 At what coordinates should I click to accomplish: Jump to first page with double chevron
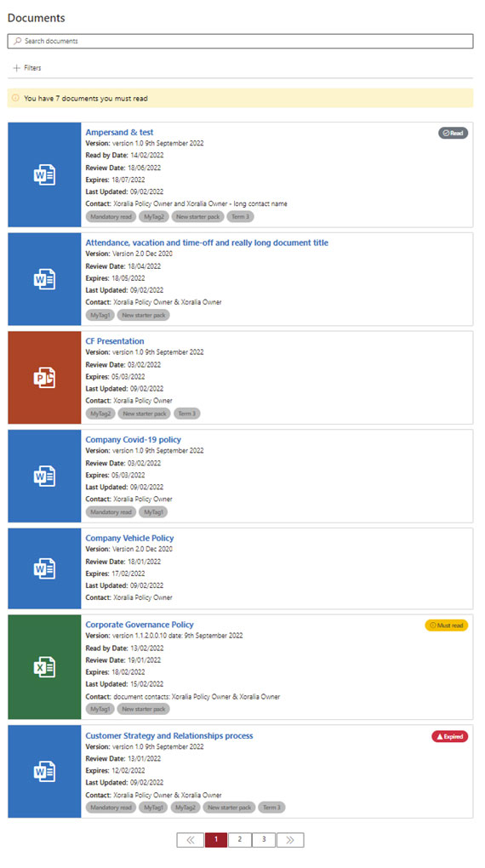(191, 839)
